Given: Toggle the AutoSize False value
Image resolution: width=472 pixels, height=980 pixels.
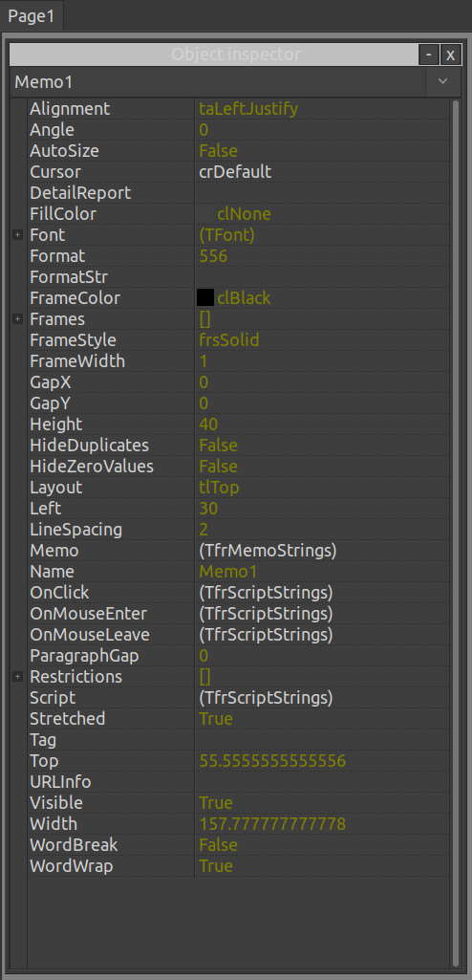Looking at the screenshot, I should (x=219, y=151).
